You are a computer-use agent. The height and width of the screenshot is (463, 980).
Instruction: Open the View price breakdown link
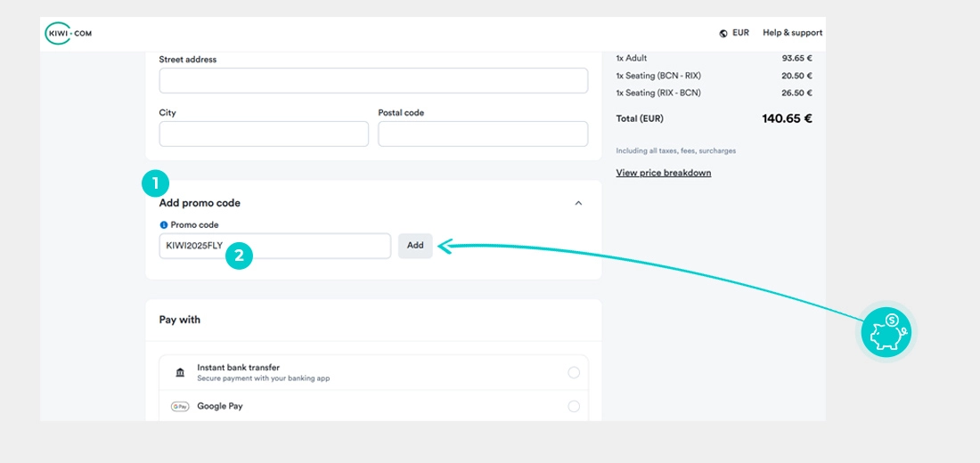pos(663,173)
